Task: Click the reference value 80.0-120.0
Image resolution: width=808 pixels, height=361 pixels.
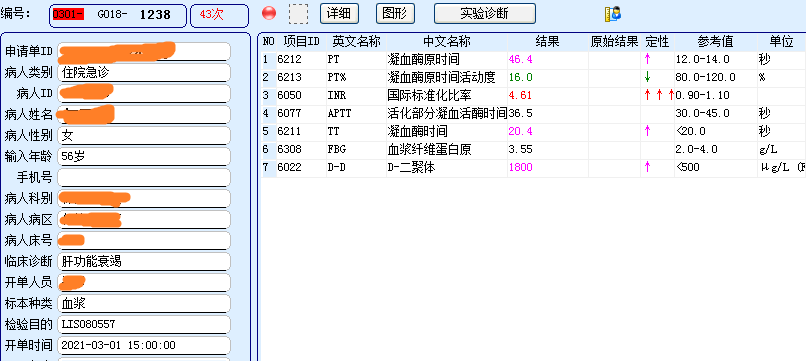Action: (705, 77)
